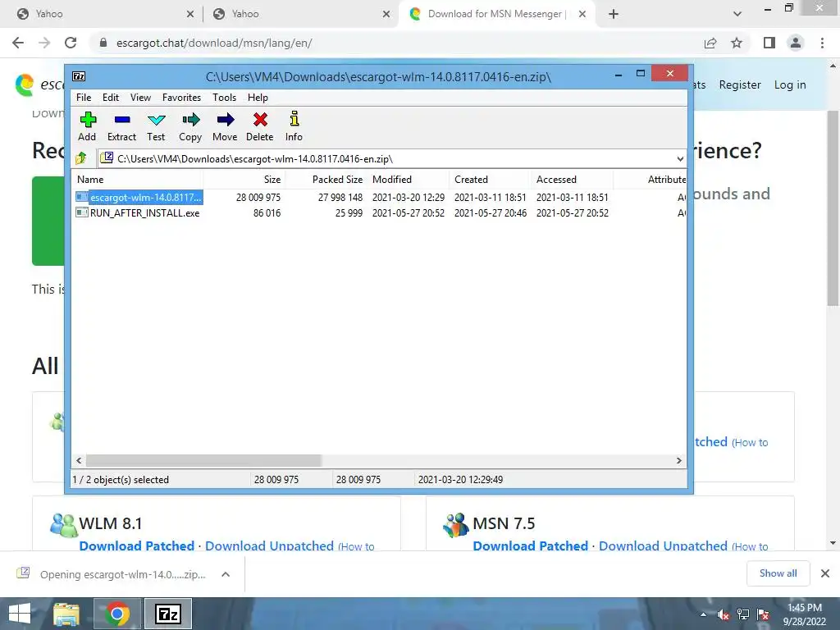Click 7-Zip taskbar icon

click(x=168, y=614)
